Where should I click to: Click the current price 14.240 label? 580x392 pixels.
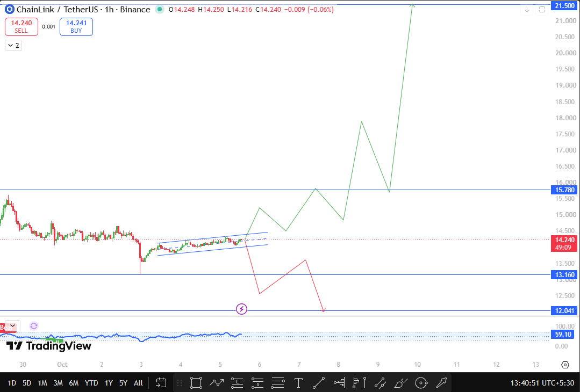(x=564, y=243)
